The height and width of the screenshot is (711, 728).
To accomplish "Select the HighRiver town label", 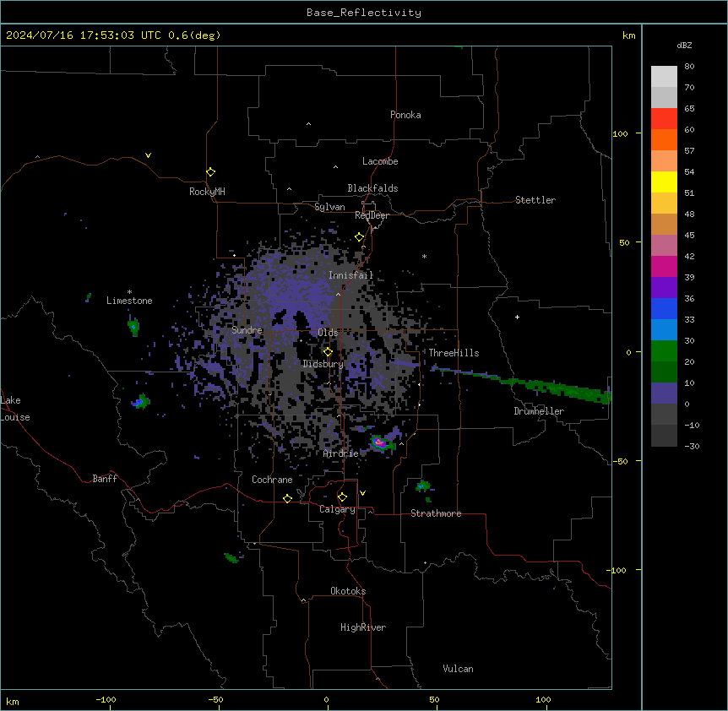I will click(363, 627).
